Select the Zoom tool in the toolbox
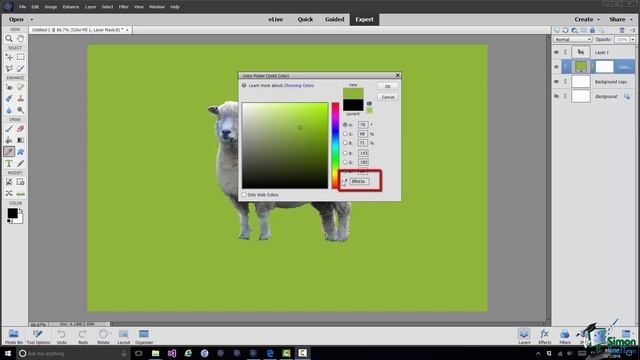 (9, 38)
